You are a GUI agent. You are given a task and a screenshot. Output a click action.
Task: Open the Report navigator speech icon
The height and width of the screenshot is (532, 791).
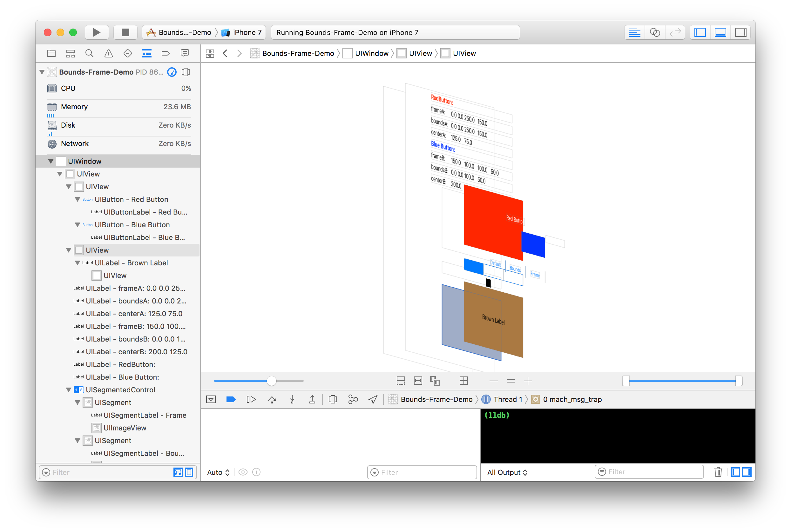click(185, 53)
